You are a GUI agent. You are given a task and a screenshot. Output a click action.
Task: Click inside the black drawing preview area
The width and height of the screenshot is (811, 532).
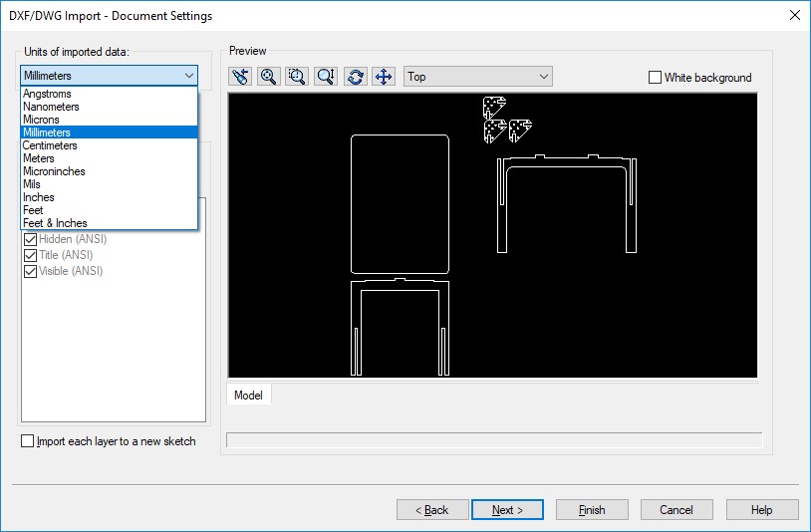(x=492, y=235)
